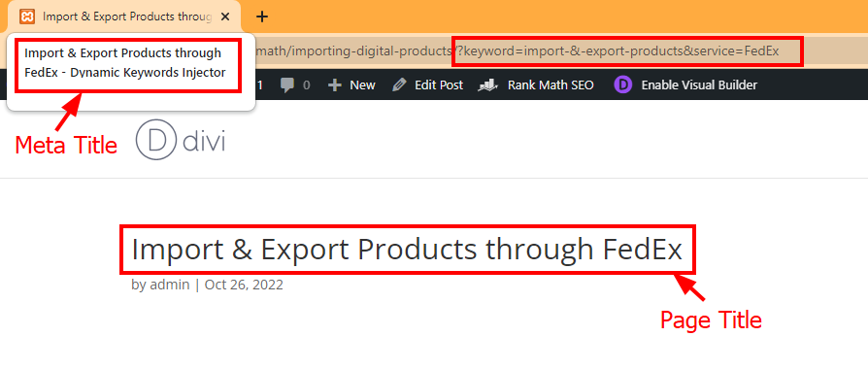Select the Import & Export Products tab
The width and height of the screenshot is (868, 370).
[124, 17]
